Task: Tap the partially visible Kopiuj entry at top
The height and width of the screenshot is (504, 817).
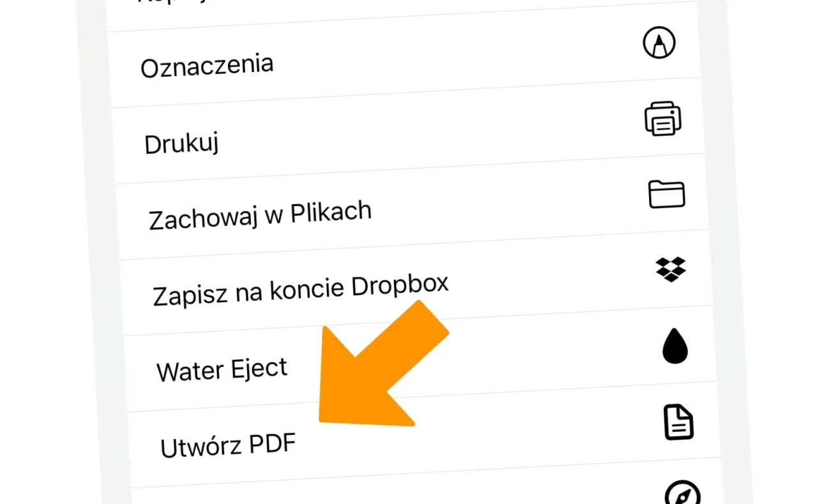Action: 172,3
